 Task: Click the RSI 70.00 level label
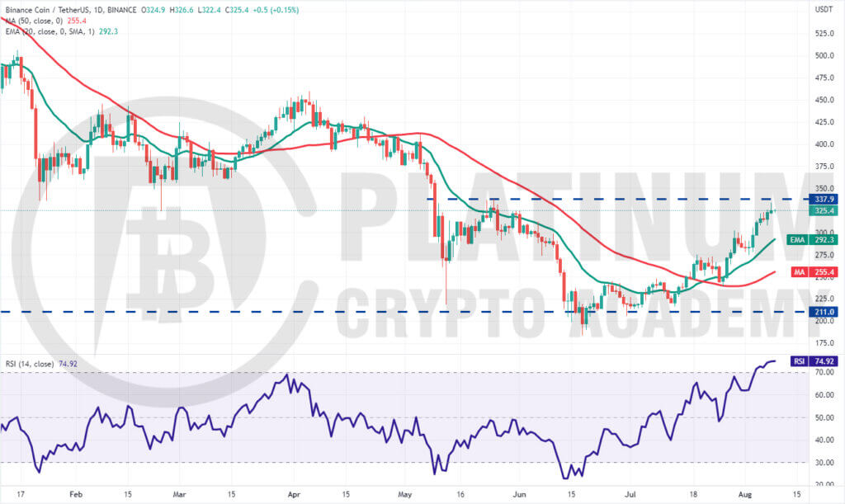click(824, 372)
